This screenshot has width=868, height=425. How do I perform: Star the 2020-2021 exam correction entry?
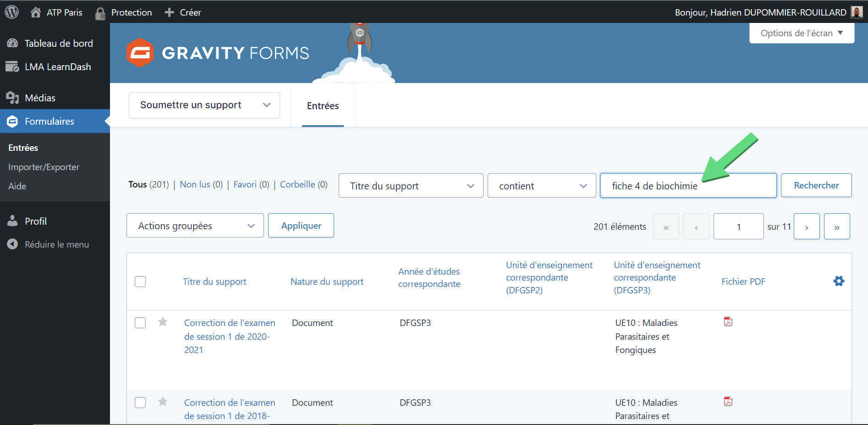163,322
